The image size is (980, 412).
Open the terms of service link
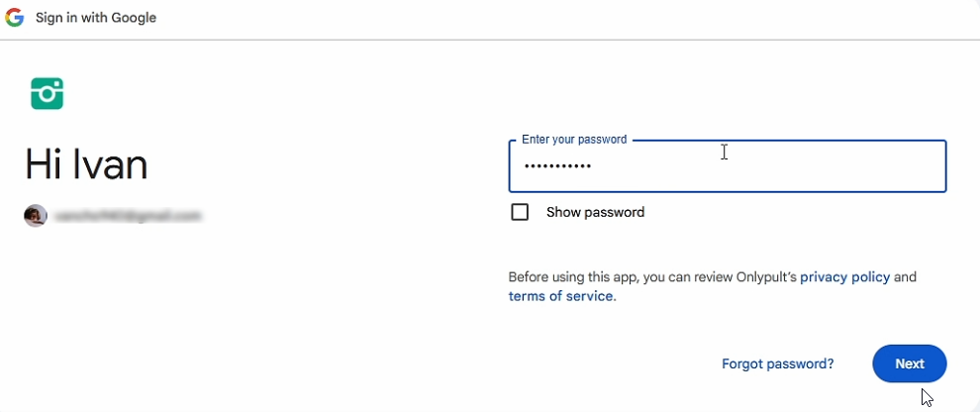560,296
